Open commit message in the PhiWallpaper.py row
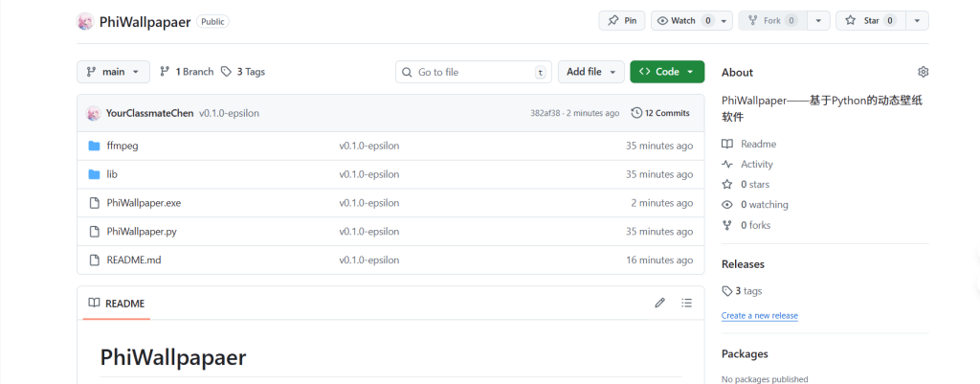Screen dimensions: 980x384 369,232
